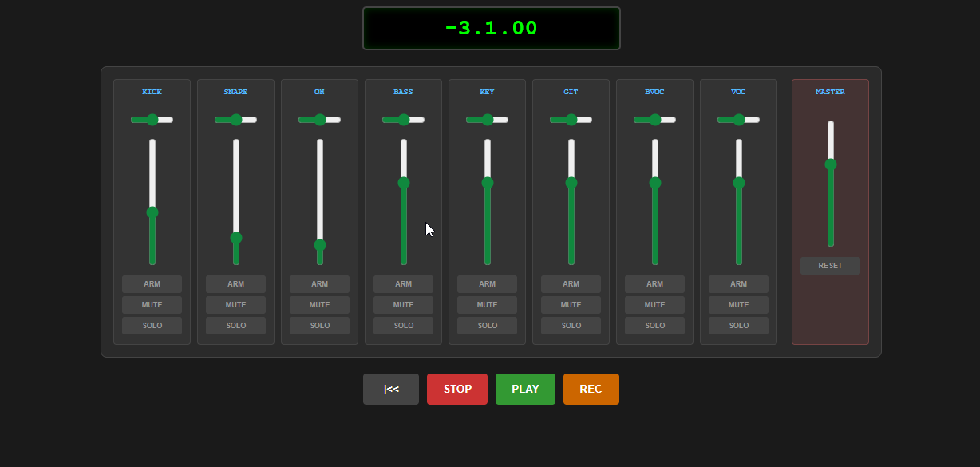Click the KICK volume fader handle

pos(152,212)
